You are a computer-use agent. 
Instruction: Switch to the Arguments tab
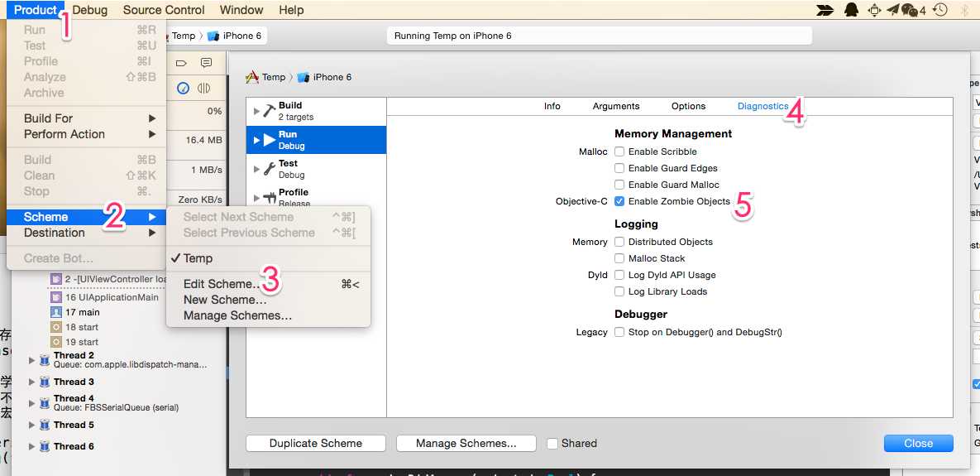point(616,106)
